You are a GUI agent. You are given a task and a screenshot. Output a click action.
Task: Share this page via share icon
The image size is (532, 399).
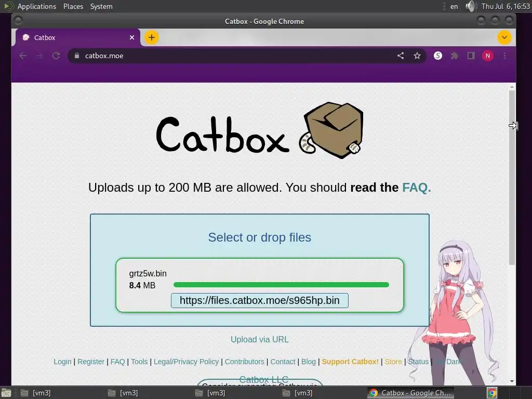pos(401,56)
